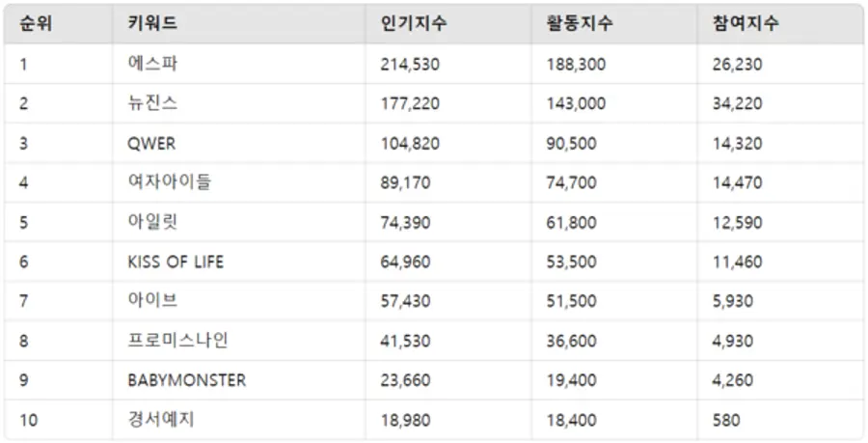Click the 순위 column header
Screen dimensions: 868x443
[x=35, y=24]
